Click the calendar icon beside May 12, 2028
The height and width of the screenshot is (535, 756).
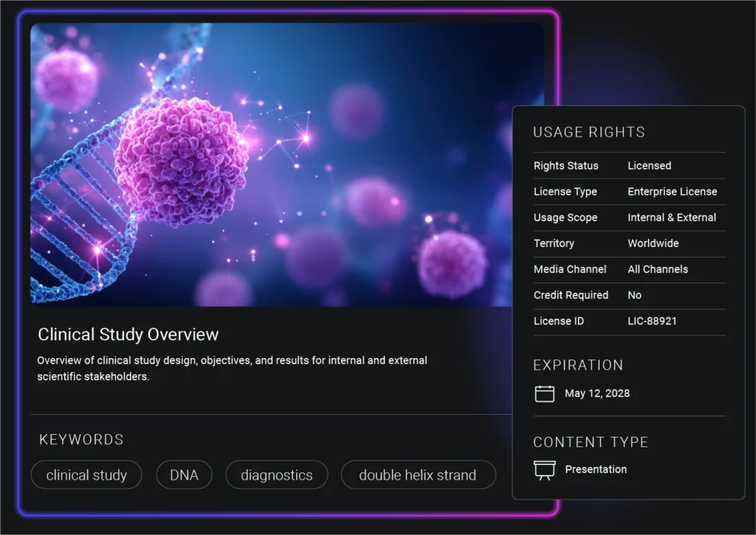544,393
